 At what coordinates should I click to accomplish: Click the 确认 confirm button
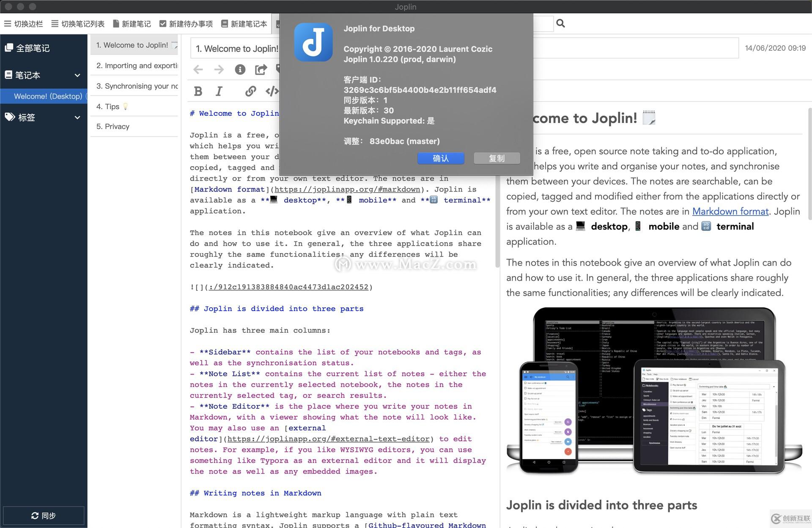click(441, 158)
